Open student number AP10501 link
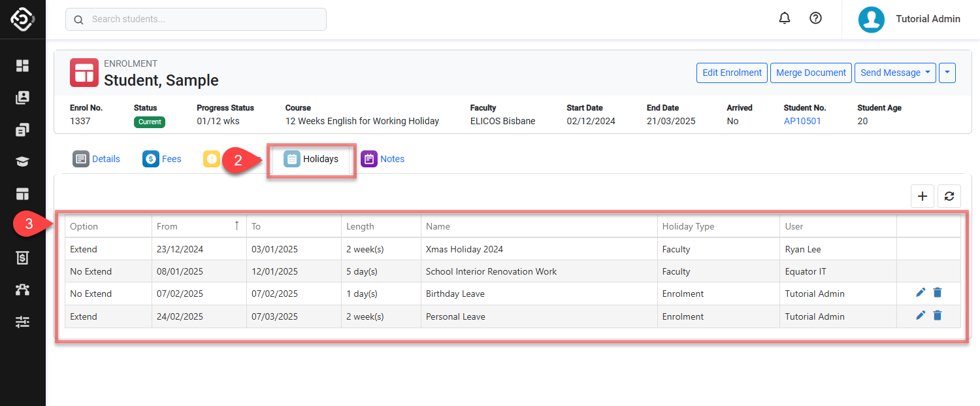 802,121
